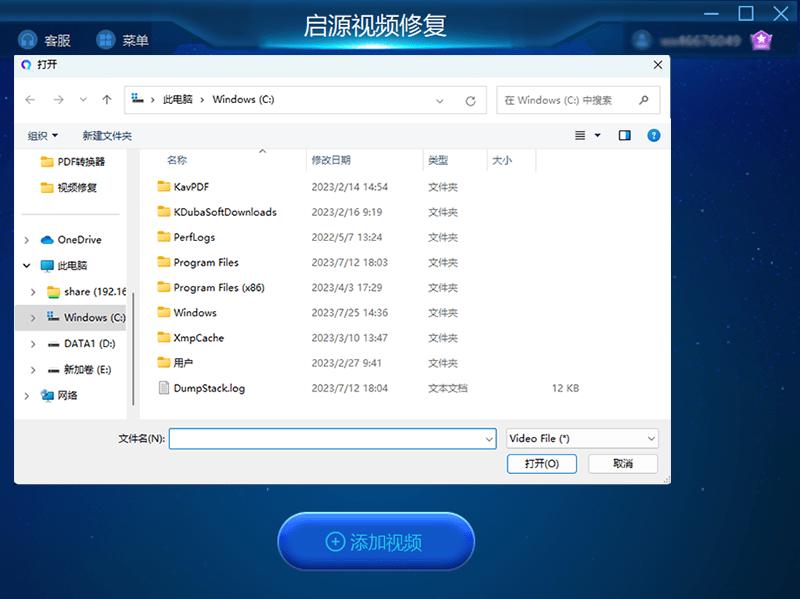
Task: Open the 客服 customer service icon
Action: pyautogui.click(x=28, y=40)
